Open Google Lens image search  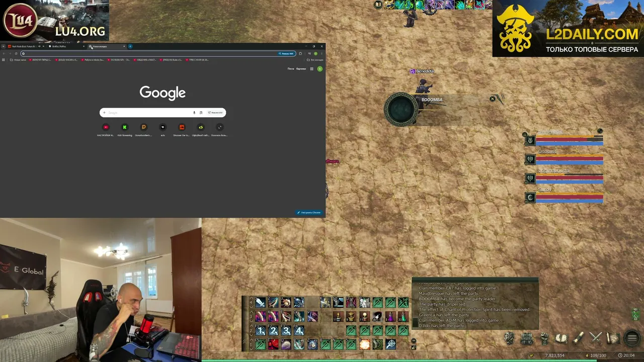[x=201, y=113]
